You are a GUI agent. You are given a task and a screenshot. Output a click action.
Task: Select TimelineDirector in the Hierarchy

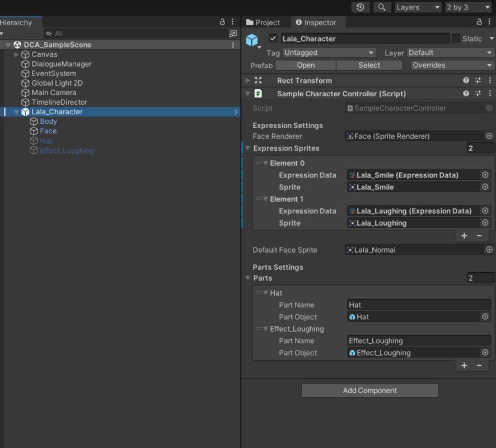(x=59, y=102)
